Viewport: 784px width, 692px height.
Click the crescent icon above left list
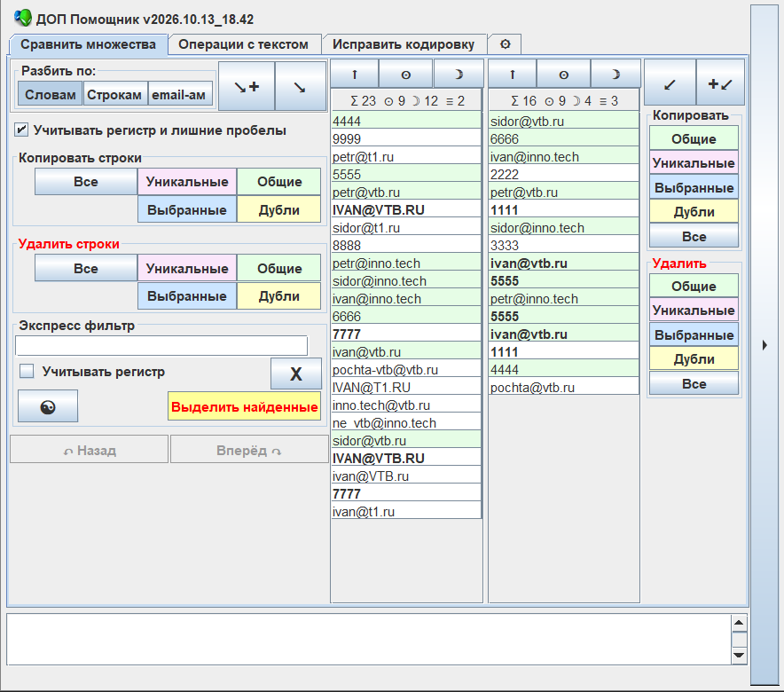[x=459, y=74]
